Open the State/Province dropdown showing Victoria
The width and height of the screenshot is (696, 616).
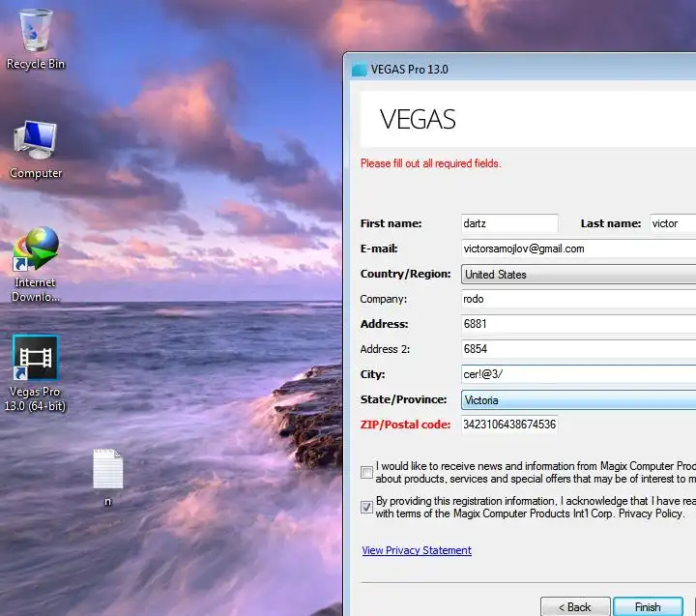click(x=578, y=399)
